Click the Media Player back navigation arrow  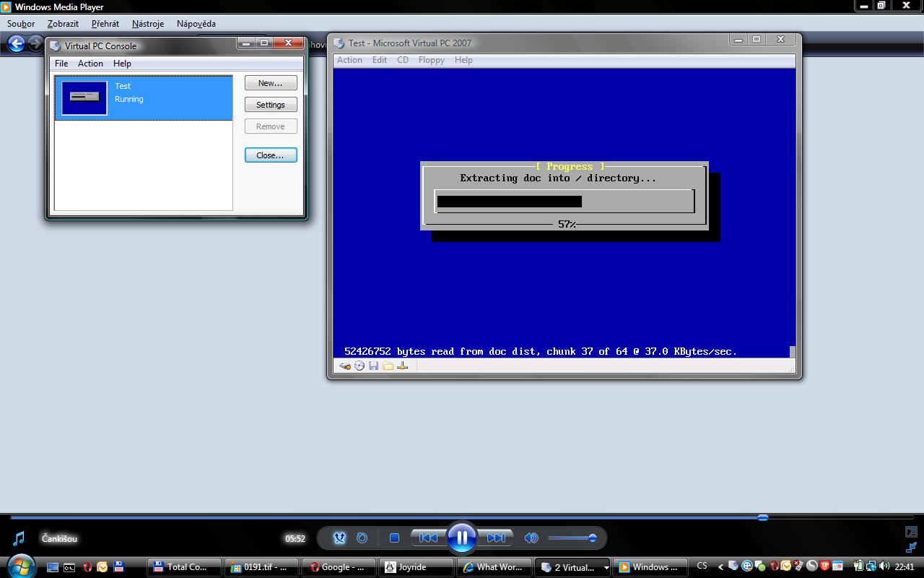coord(16,43)
